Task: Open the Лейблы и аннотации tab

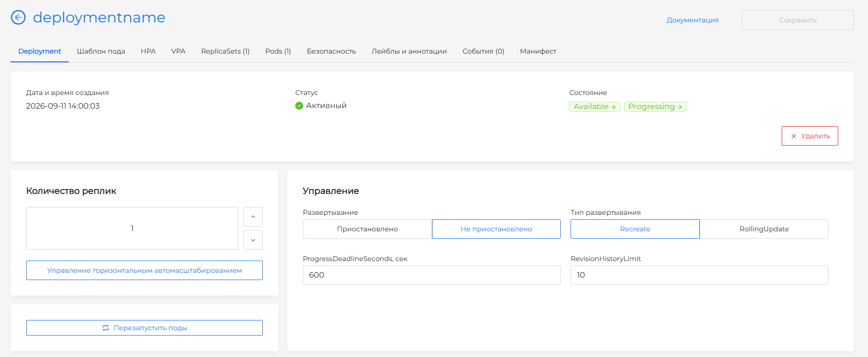Action: pos(409,51)
